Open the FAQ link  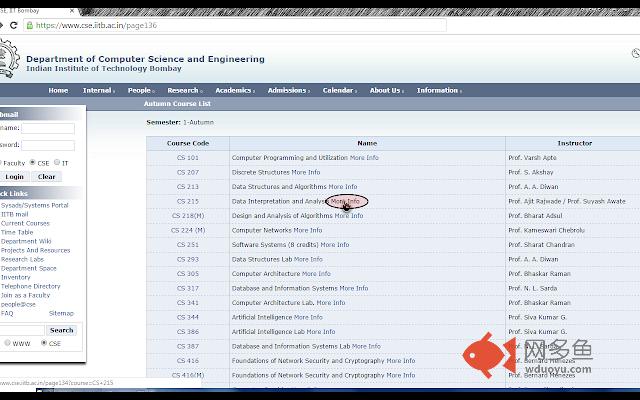7,313
